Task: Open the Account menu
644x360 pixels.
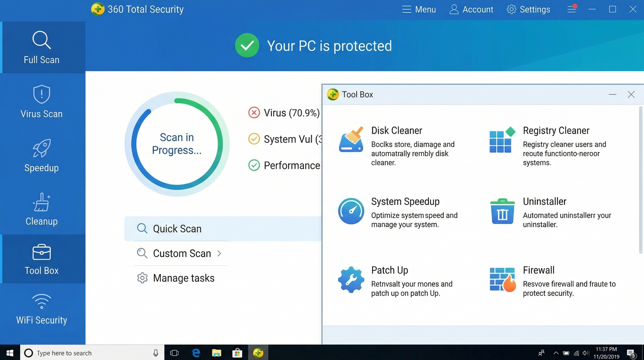Action: tap(471, 9)
